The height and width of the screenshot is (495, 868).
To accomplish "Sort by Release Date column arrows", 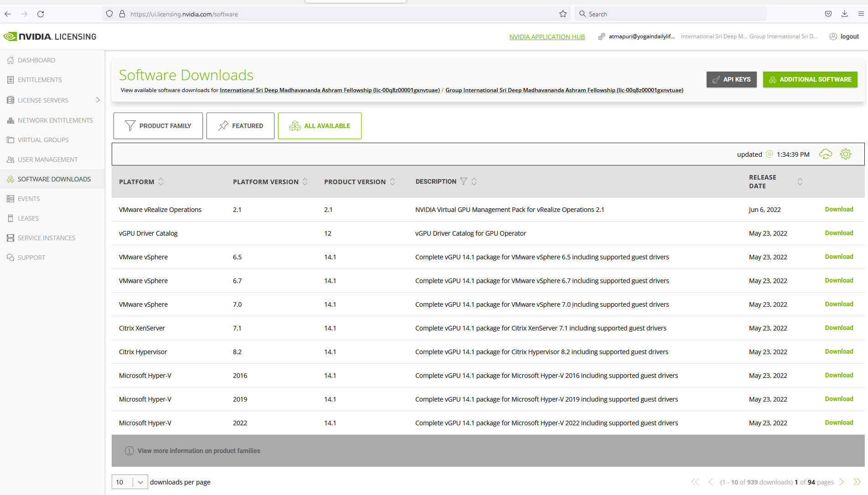I will click(x=800, y=181).
